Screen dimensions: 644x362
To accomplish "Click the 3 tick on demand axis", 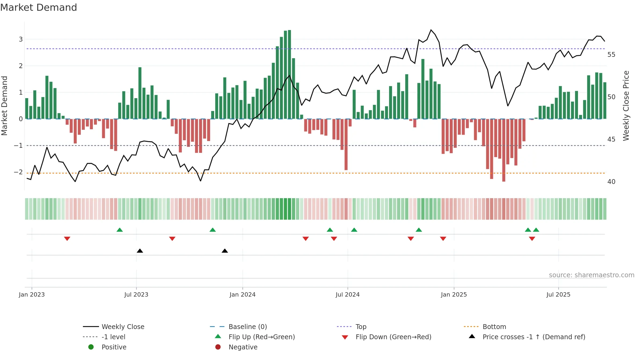I will pyautogui.click(x=21, y=39).
